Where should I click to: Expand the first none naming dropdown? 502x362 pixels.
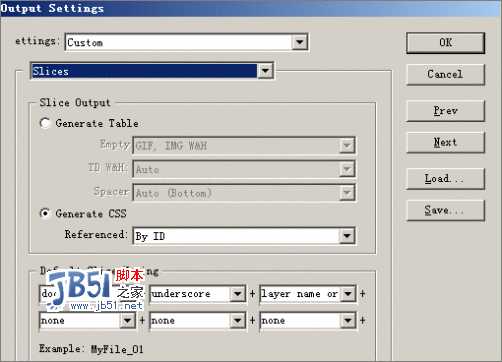[x=127, y=321]
